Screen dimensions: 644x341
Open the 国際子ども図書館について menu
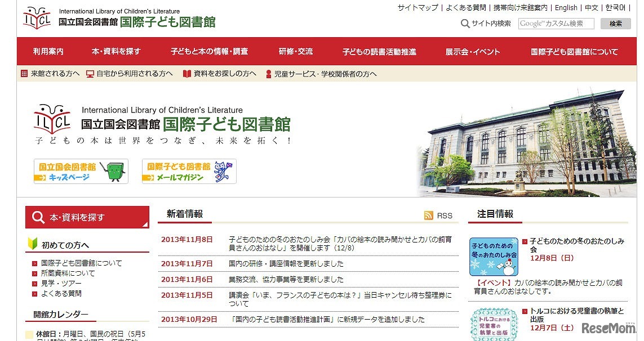574,52
